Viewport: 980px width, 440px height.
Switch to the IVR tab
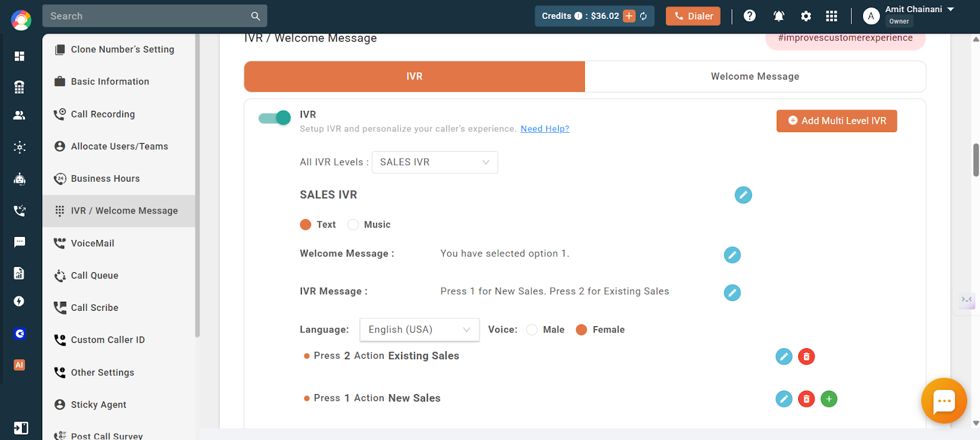[415, 76]
